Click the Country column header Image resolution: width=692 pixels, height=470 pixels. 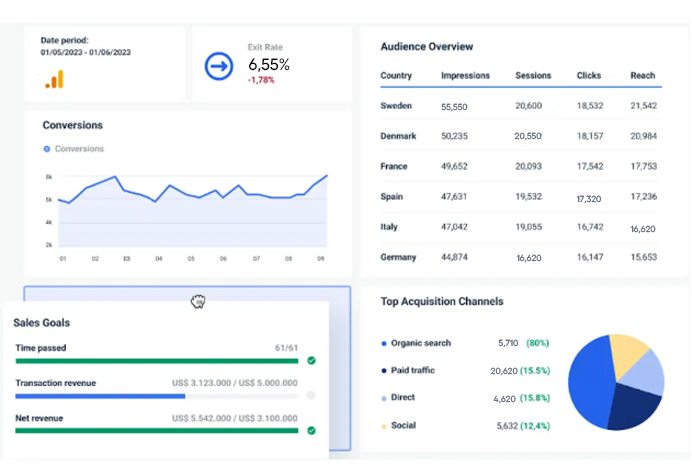pyautogui.click(x=396, y=76)
